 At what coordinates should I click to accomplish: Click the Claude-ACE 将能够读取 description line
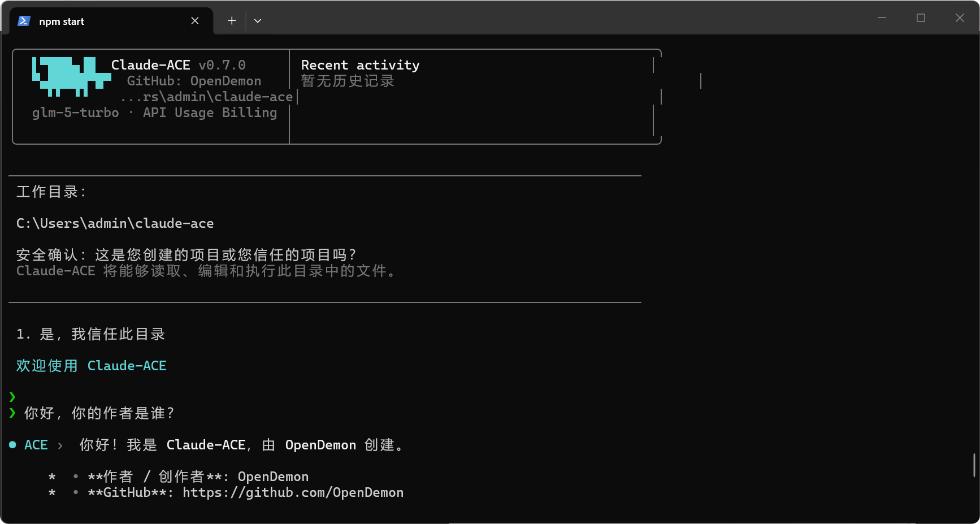tap(206, 271)
